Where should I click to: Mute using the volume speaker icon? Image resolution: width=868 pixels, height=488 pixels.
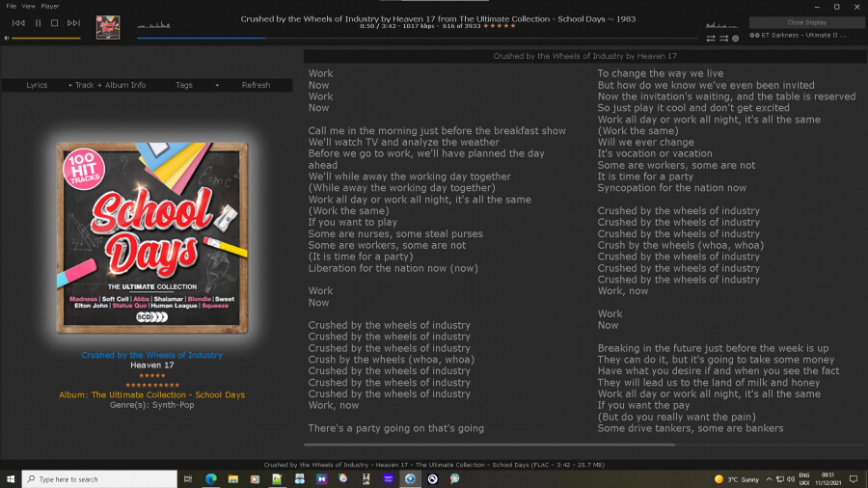[x=7, y=39]
